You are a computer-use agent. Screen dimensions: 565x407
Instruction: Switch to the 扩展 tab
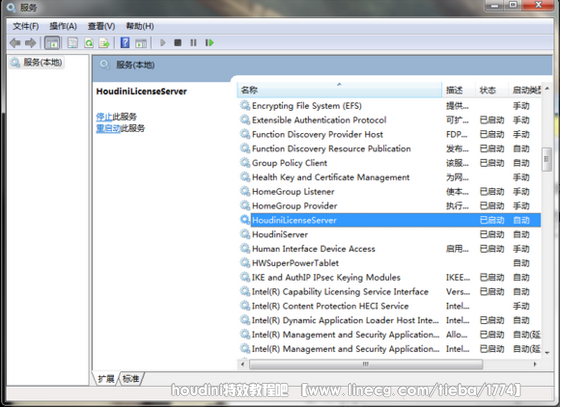(x=106, y=379)
